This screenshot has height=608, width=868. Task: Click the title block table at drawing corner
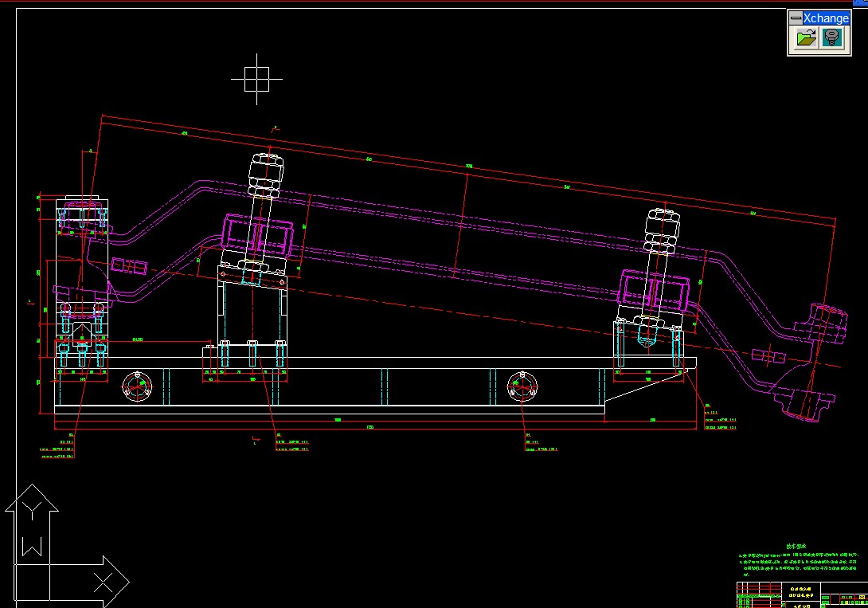[x=802, y=594]
